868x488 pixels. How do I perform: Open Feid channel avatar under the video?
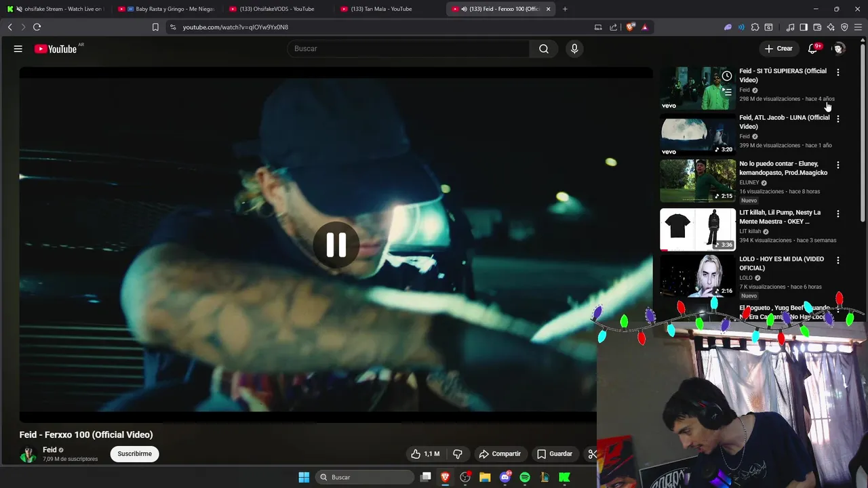(x=28, y=454)
